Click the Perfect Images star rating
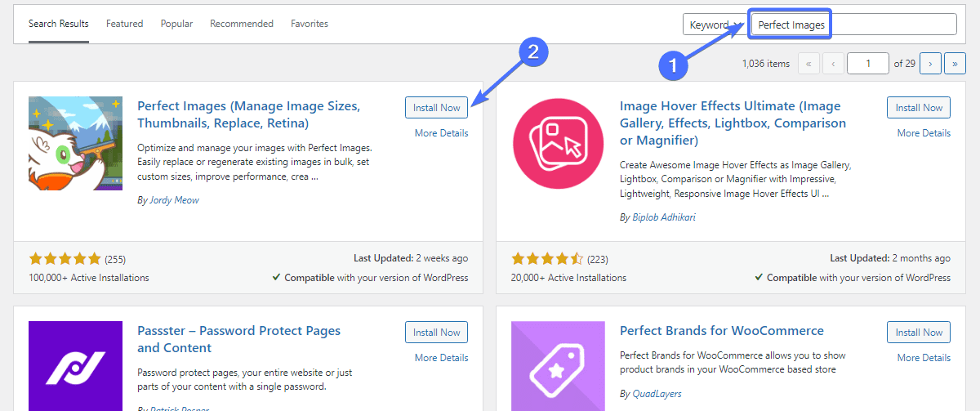This screenshot has height=411, width=980. click(65, 259)
